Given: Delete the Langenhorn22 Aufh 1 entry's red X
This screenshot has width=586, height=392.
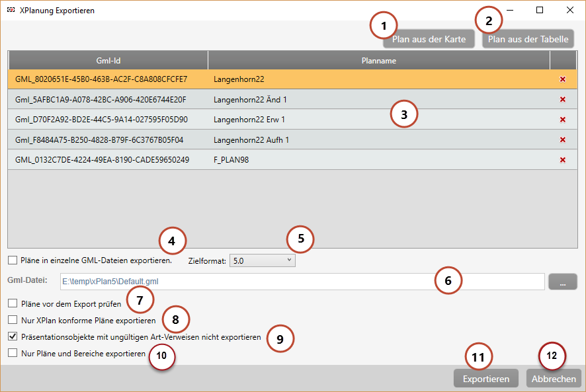Looking at the screenshot, I should tap(562, 139).
